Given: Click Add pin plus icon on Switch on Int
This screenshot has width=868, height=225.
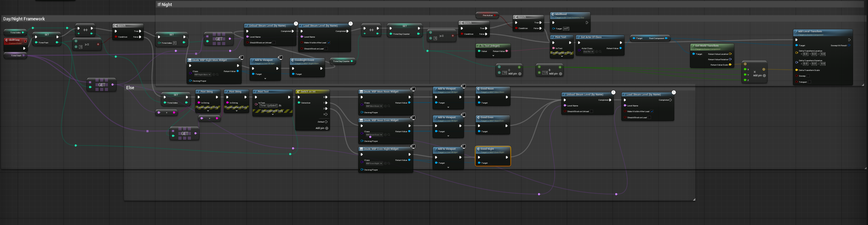Looking at the screenshot, I should pyautogui.click(x=327, y=128).
